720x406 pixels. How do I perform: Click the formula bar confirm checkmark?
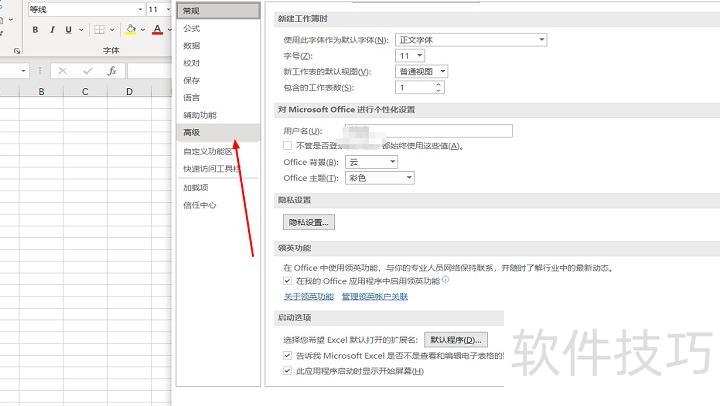point(87,71)
